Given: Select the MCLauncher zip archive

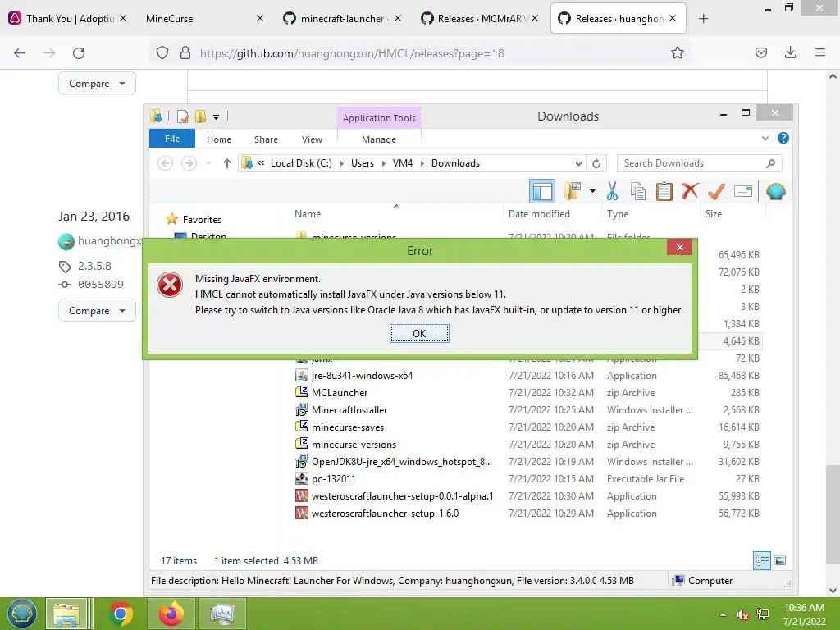Looking at the screenshot, I should coord(340,393).
